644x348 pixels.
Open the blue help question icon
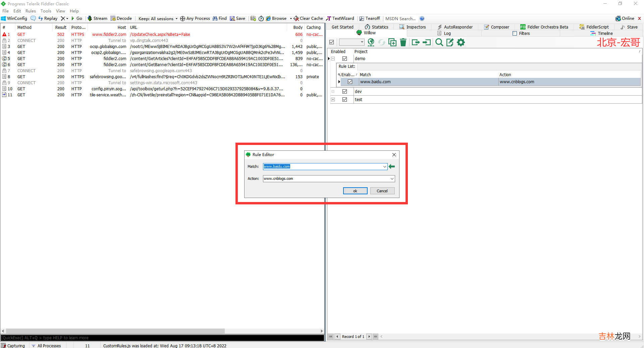tap(422, 18)
